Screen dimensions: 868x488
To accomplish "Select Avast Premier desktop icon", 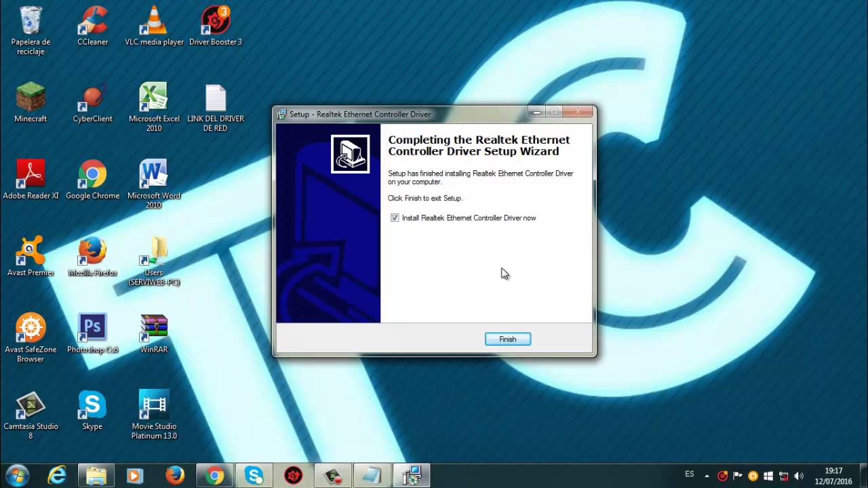I will coord(31,257).
